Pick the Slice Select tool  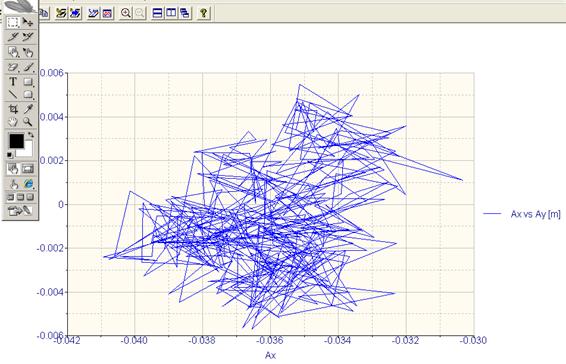[28, 37]
